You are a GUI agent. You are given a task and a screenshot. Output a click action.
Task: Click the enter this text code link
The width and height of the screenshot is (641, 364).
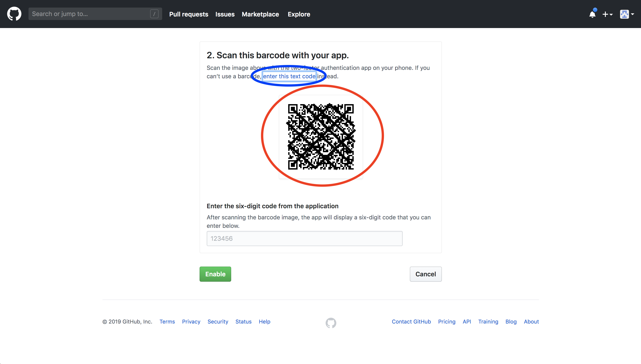(x=289, y=76)
